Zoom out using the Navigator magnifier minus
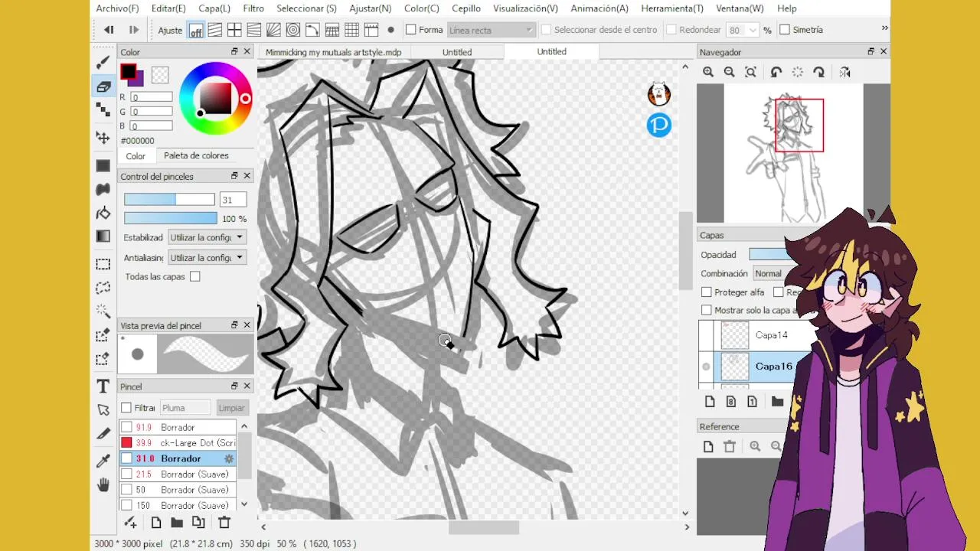Image resolution: width=980 pixels, height=551 pixels. point(730,72)
